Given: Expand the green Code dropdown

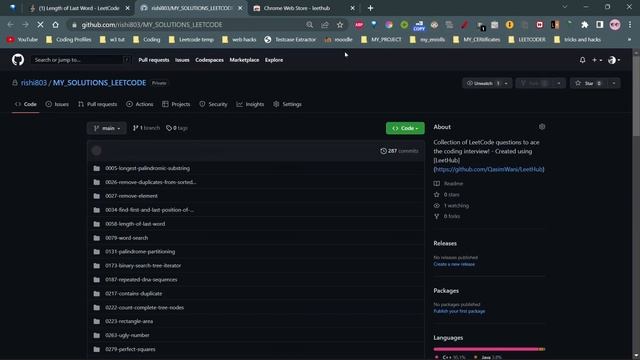Looking at the screenshot, I should (405, 128).
